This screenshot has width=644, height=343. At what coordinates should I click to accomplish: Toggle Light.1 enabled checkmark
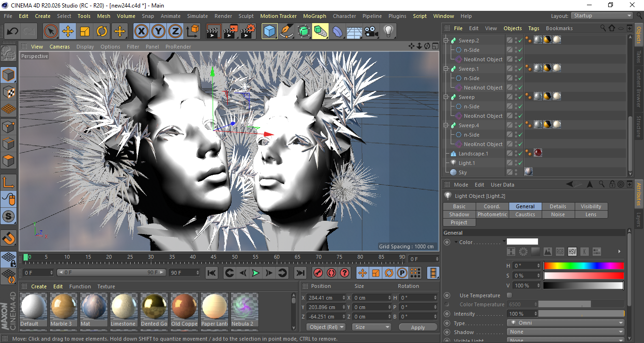pos(520,163)
